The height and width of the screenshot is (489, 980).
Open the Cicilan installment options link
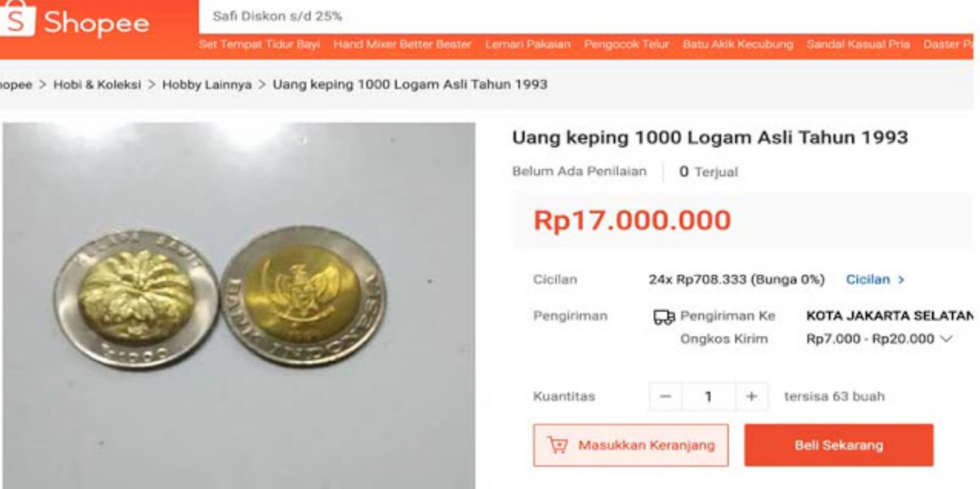(875, 280)
